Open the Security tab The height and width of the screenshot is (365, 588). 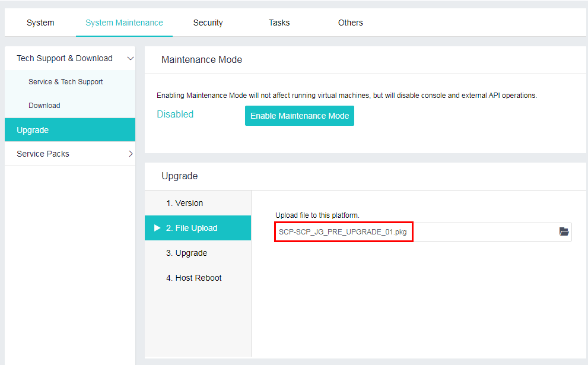click(x=208, y=23)
